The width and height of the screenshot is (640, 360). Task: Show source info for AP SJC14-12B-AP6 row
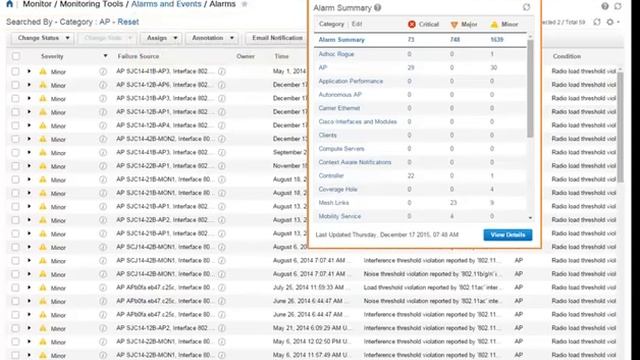pyautogui.click(x=222, y=85)
